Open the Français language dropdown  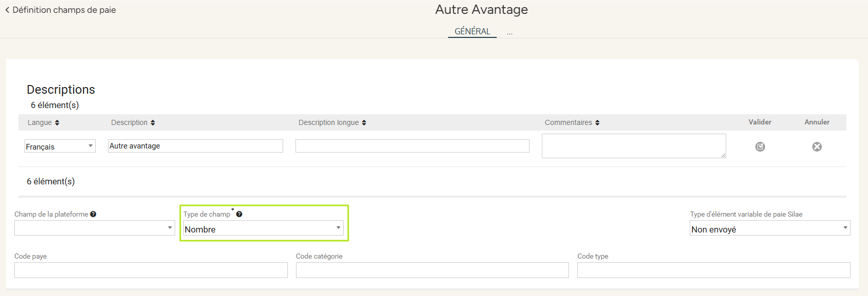pyautogui.click(x=60, y=146)
